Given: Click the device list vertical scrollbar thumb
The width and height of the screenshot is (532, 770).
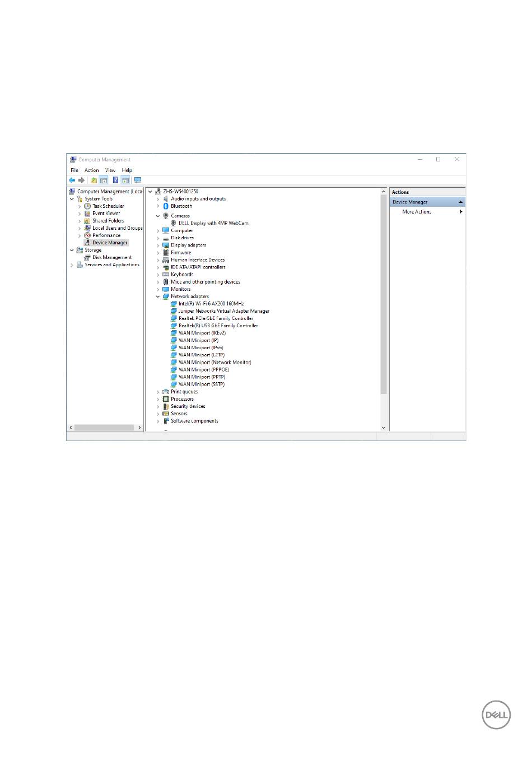Looking at the screenshot, I should coord(384,294).
